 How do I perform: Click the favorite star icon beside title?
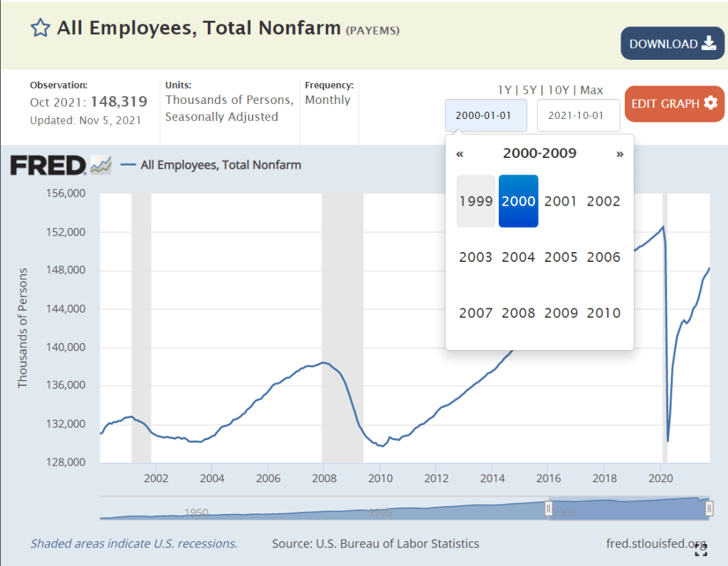41,28
